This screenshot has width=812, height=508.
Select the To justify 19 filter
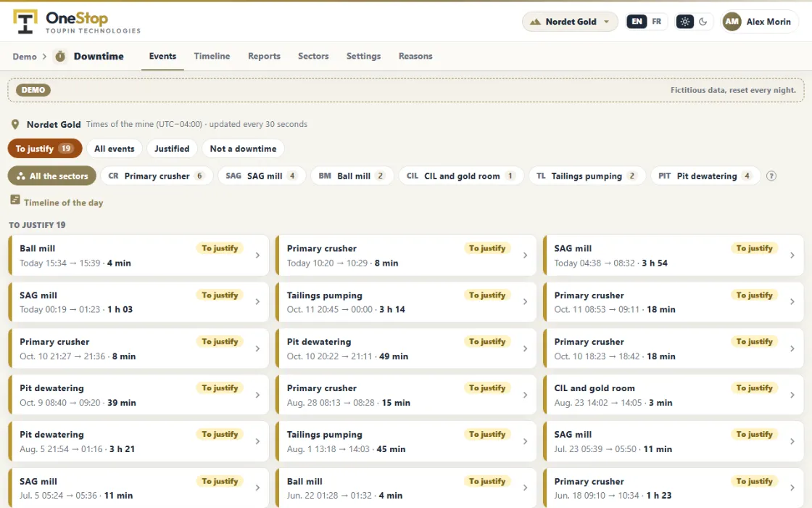click(44, 149)
